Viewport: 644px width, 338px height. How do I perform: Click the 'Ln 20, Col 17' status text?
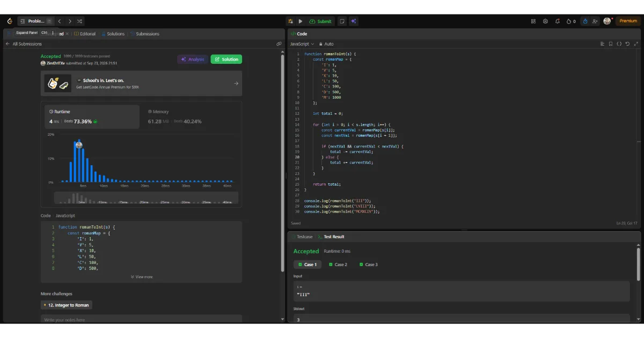(x=627, y=223)
